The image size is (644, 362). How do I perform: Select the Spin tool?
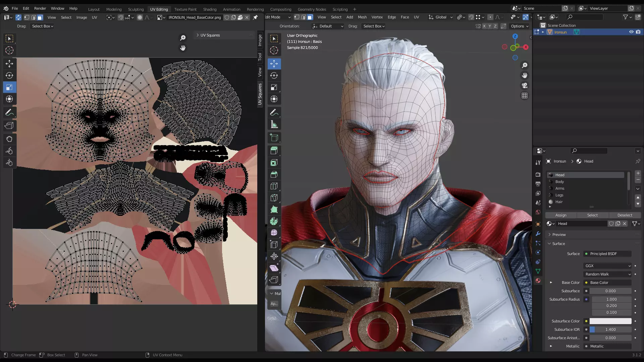click(274, 221)
